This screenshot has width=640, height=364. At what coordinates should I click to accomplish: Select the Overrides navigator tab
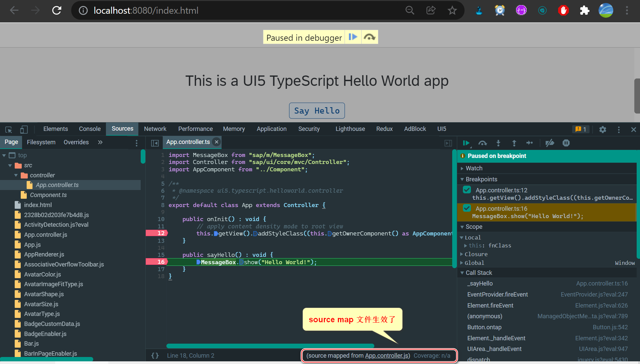[x=76, y=142]
